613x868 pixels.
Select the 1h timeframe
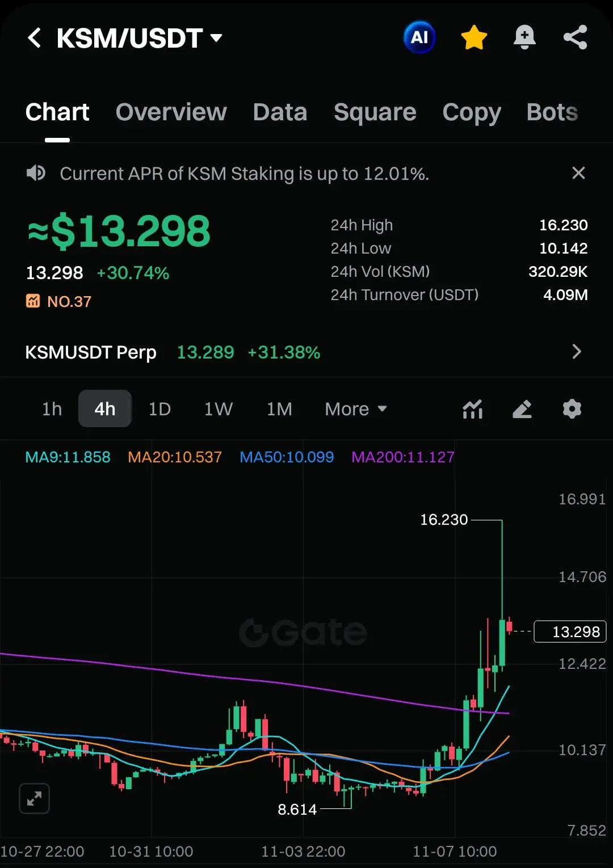pos(52,409)
